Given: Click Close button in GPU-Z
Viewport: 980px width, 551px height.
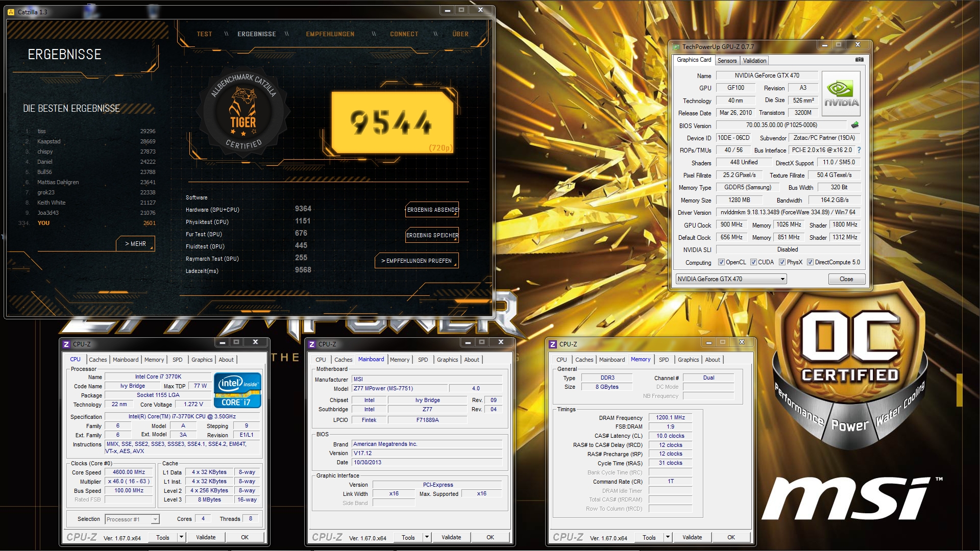Looking at the screenshot, I should click(846, 279).
